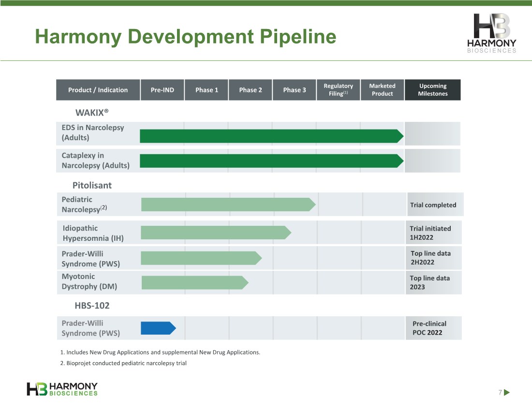Select the Upcoming Milestones column header
This screenshot has height=411, width=532.
[432, 90]
